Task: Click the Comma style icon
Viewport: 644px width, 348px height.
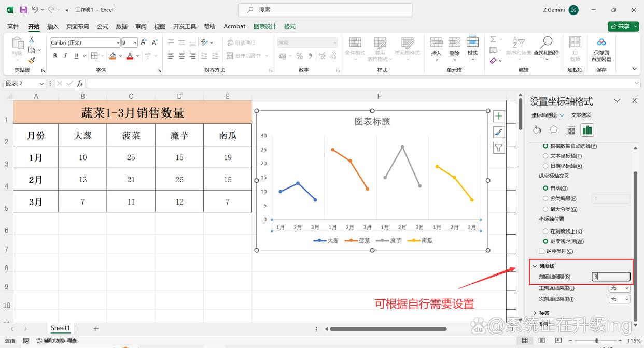Action: [310, 56]
